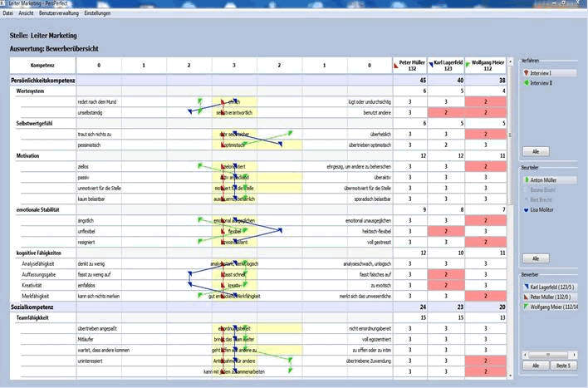Click the table vertical scrollbar thumb
Screen dimensions: 588x388
pyautogui.click(x=510, y=135)
